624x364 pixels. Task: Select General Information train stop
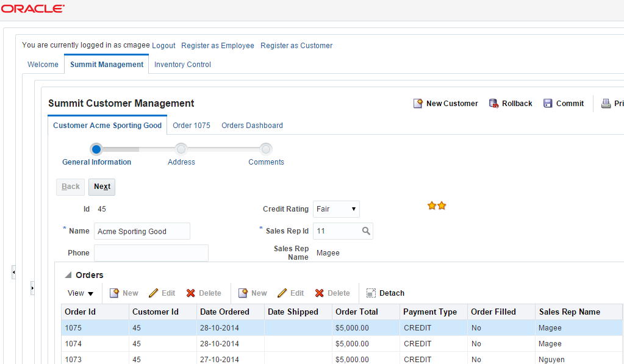(96, 149)
